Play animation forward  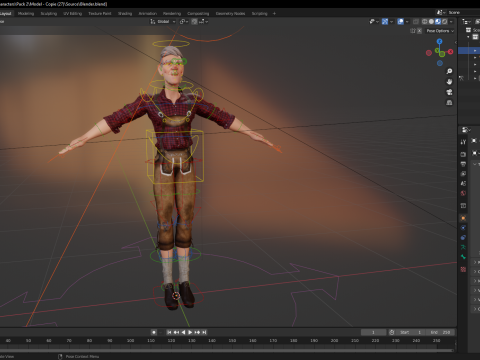190,332
